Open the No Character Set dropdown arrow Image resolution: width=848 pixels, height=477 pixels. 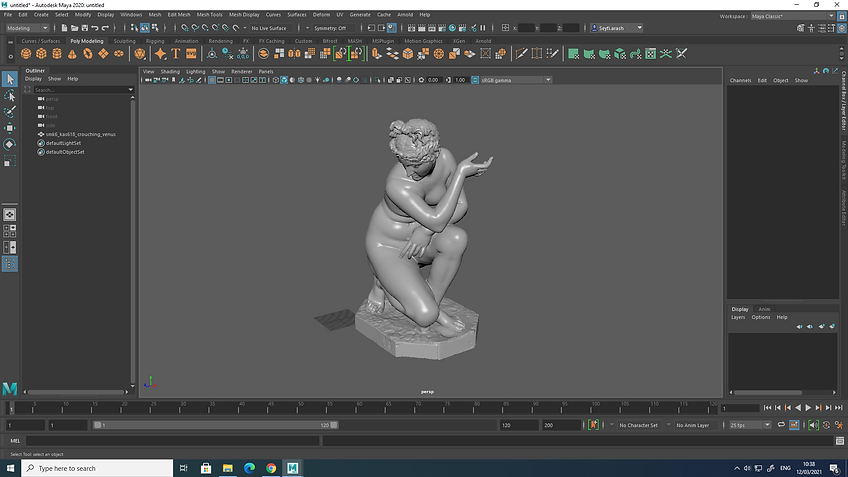[x=612, y=425]
